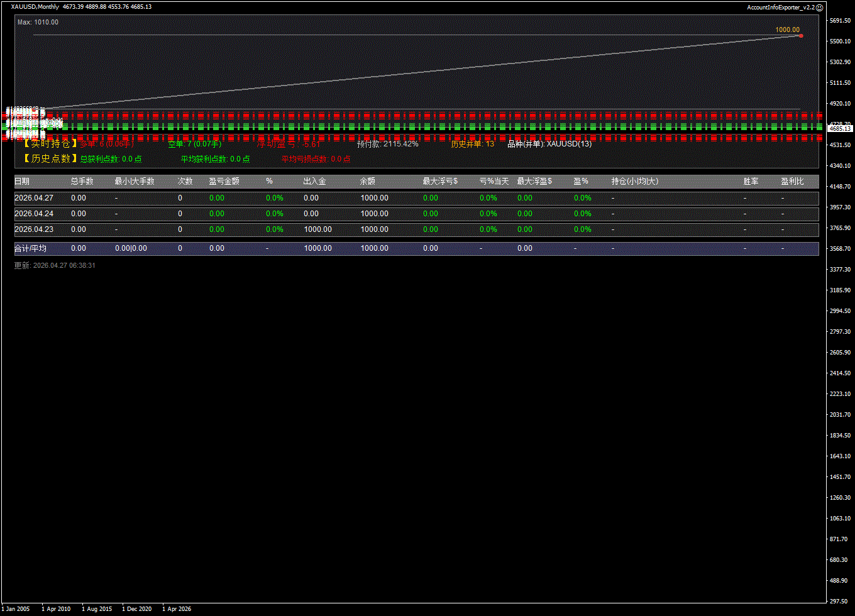
Task: Click the 5500.10 price axis level
Action: point(840,41)
